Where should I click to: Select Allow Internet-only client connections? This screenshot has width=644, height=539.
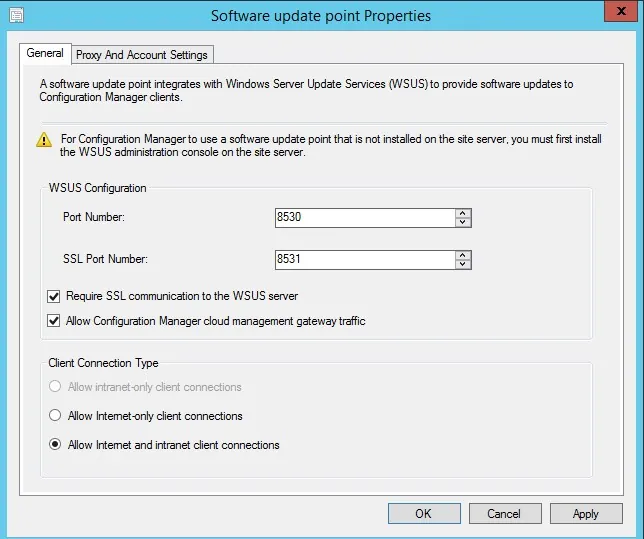56,416
